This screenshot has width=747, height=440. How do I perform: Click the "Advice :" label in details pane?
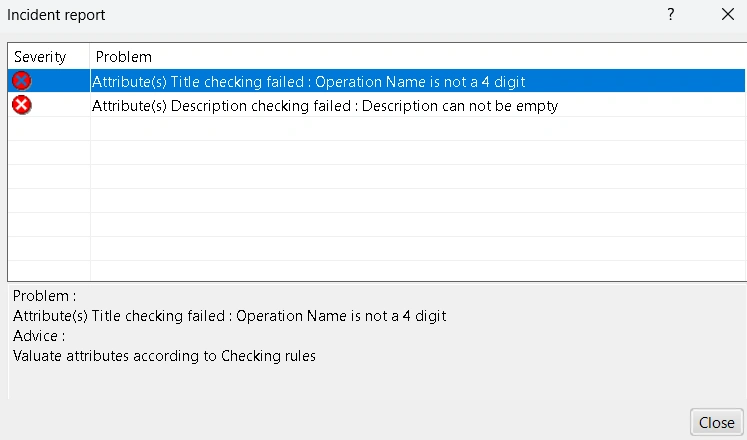(x=39, y=336)
